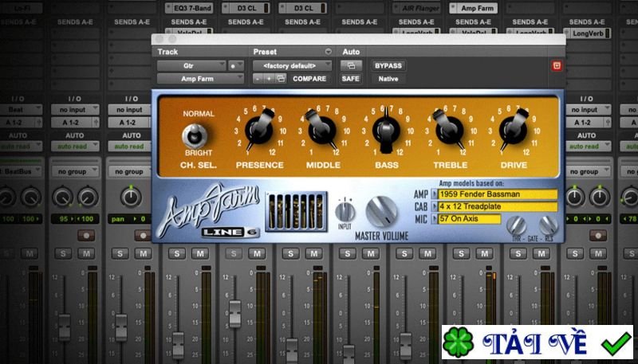Click the Middle tone knob
This screenshot has height=364, width=638.
coord(321,129)
